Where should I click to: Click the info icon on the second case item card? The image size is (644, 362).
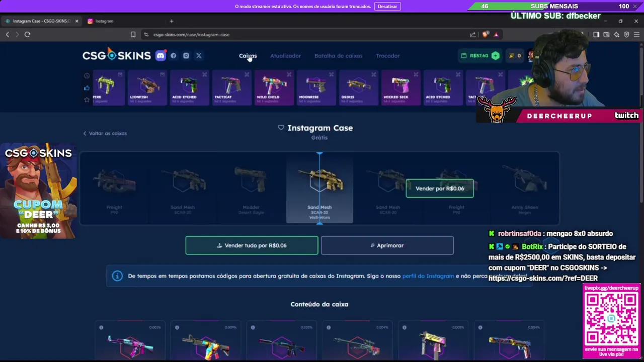(177, 327)
